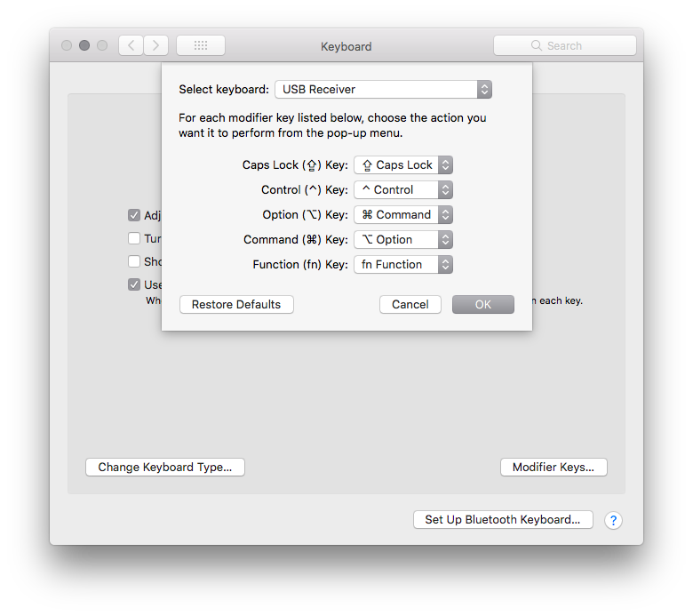The image size is (693, 616).
Task: Toggle the checked 'Adj…' checkbox
Action: (x=134, y=215)
